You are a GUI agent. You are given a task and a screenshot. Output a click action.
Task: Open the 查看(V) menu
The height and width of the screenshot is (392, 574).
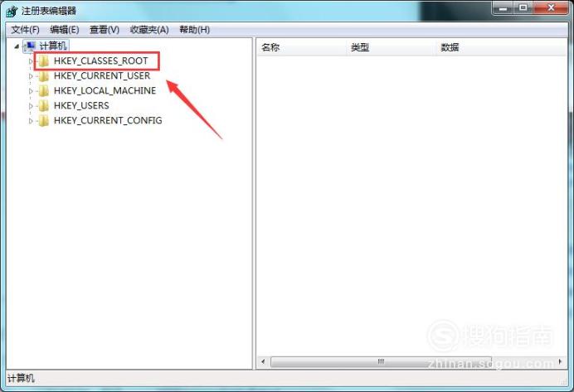coord(105,30)
